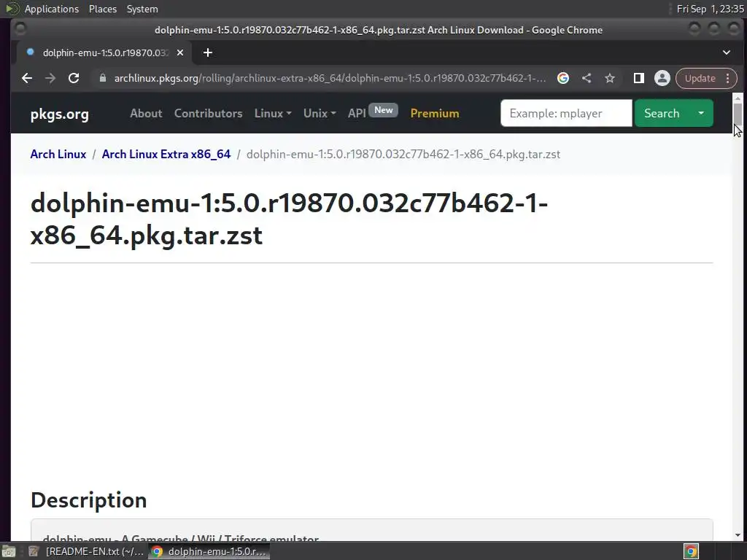Viewport: 747px width, 560px height.
Task: Open the Places menu
Action: 102,9
